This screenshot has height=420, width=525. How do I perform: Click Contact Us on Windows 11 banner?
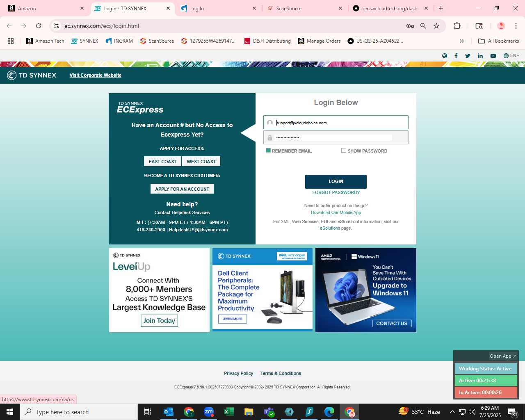(392, 323)
